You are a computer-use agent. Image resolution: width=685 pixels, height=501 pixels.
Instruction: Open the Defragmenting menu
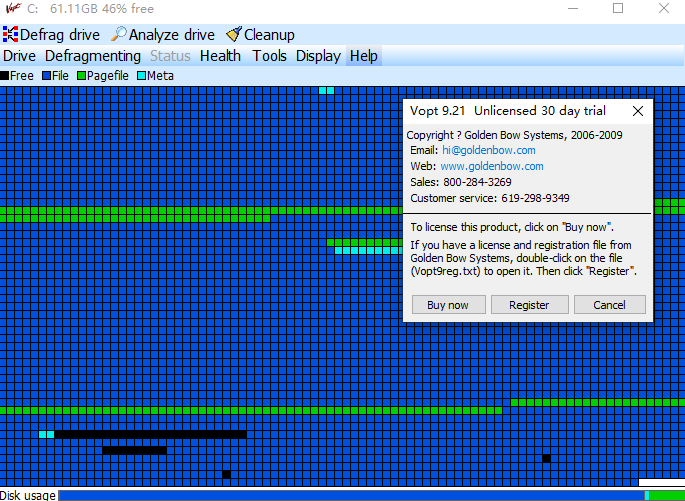click(x=93, y=56)
